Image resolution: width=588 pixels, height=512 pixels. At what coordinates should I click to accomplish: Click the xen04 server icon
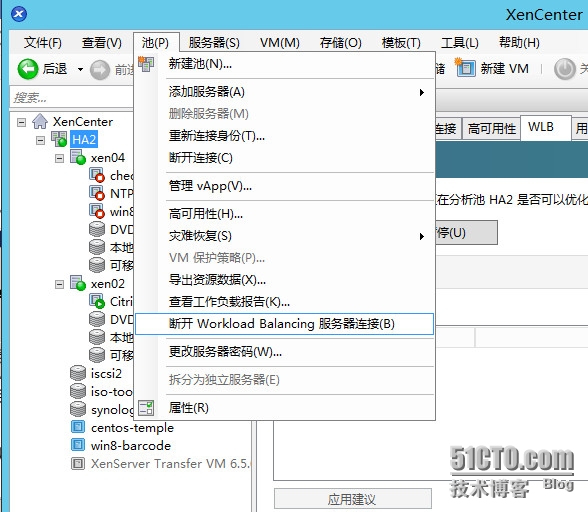78,158
